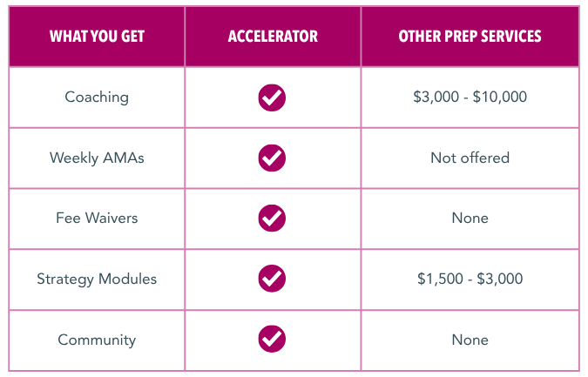
Task: Select the ACCELERATOR column header
Action: pyautogui.click(x=273, y=37)
